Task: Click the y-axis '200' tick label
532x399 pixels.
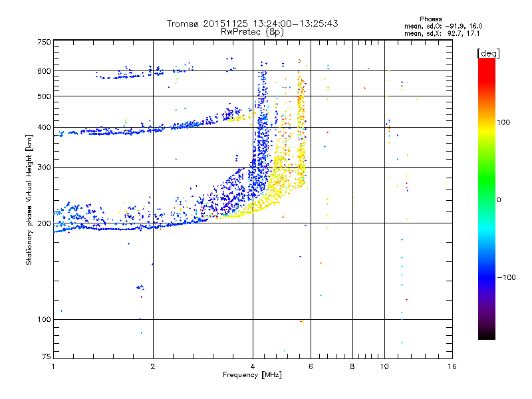Action: 45,223
